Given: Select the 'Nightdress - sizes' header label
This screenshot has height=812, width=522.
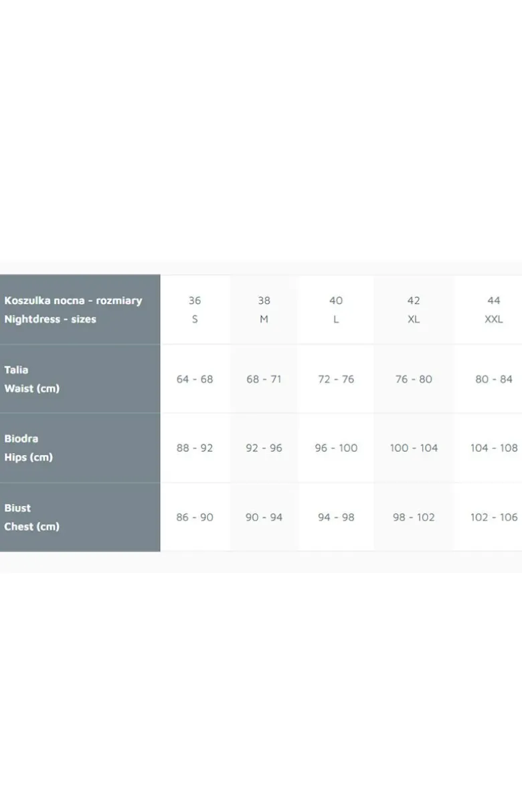Looking at the screenshot, I should click(x=50, y=319).
